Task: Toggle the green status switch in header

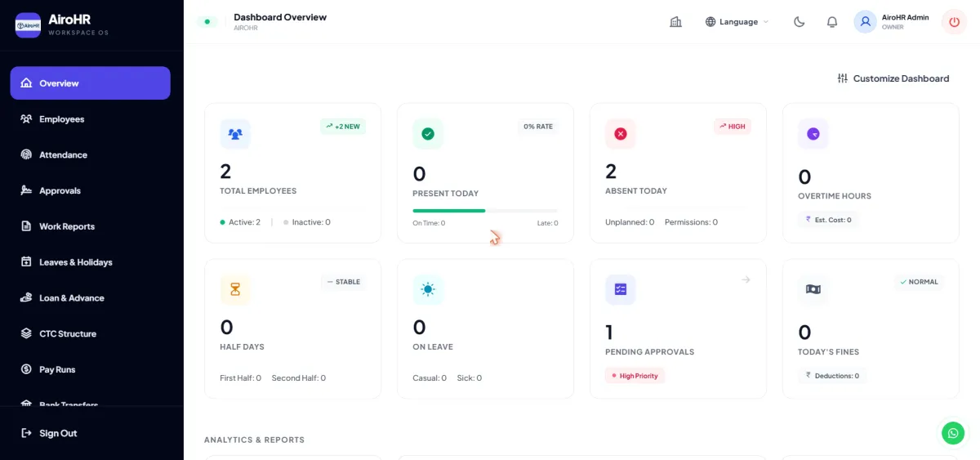Action: tap(207, 22)
